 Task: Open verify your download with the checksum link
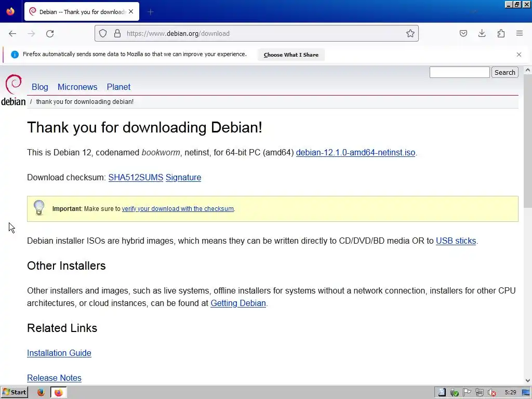(178, 209)
